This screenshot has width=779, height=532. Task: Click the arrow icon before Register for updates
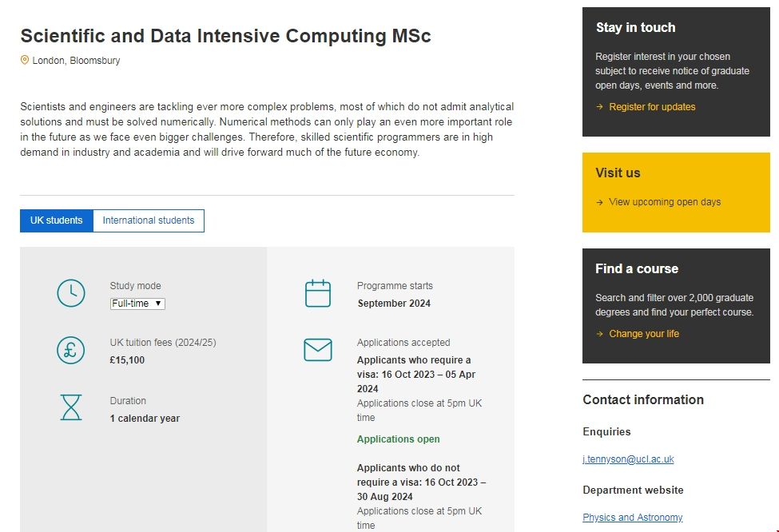pos(599,107)
